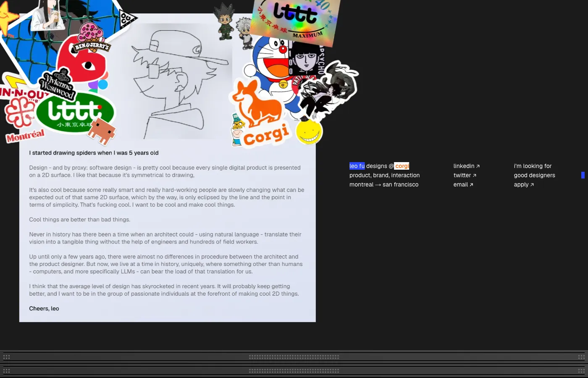This screenshot has height=378, width=588.
Task: Click the orange pixel creature sticker
Action: click(102, 131)
